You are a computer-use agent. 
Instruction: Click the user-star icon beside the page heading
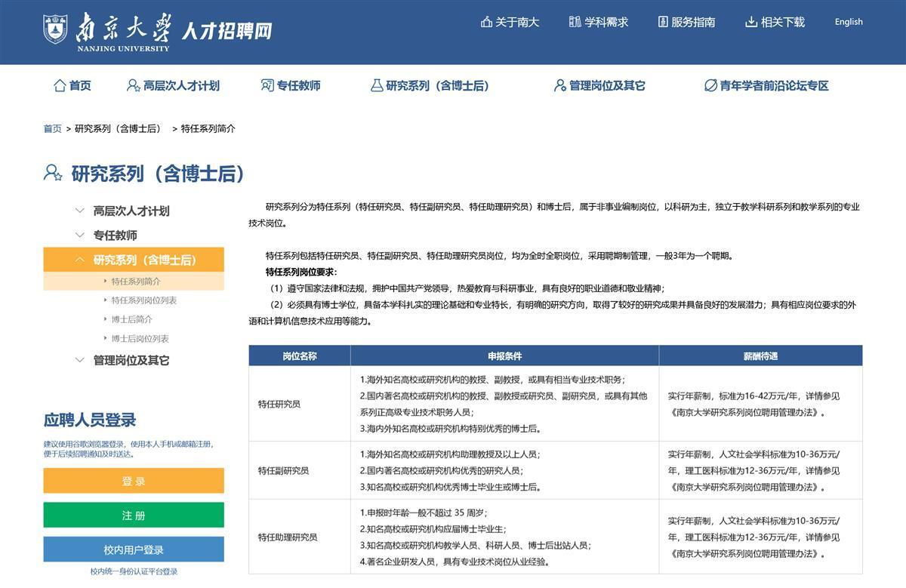tap(53, 173)
